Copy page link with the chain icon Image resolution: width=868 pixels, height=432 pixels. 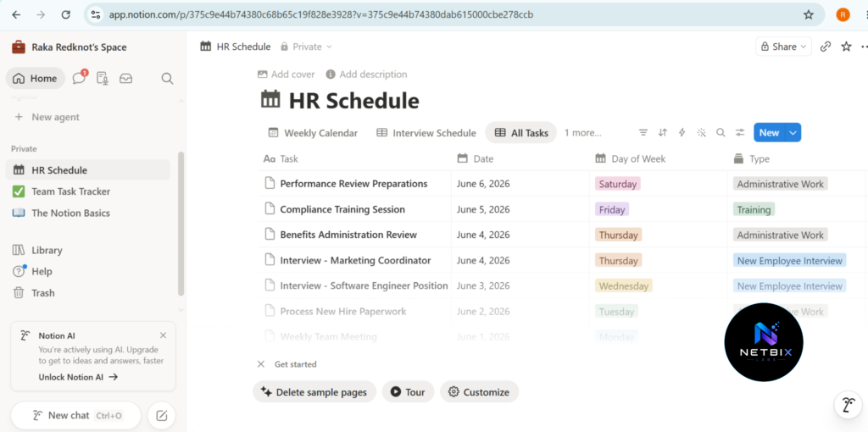826,47
